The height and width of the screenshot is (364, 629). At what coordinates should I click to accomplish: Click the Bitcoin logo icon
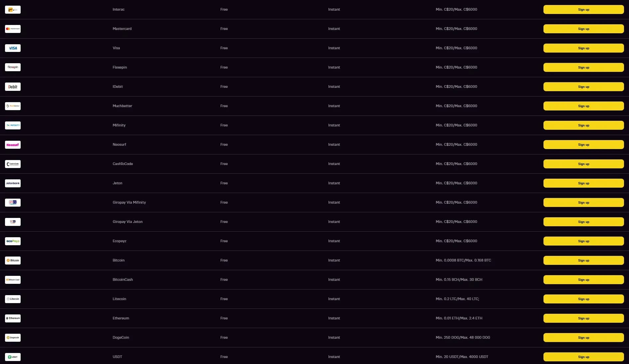tap(13, 261)
